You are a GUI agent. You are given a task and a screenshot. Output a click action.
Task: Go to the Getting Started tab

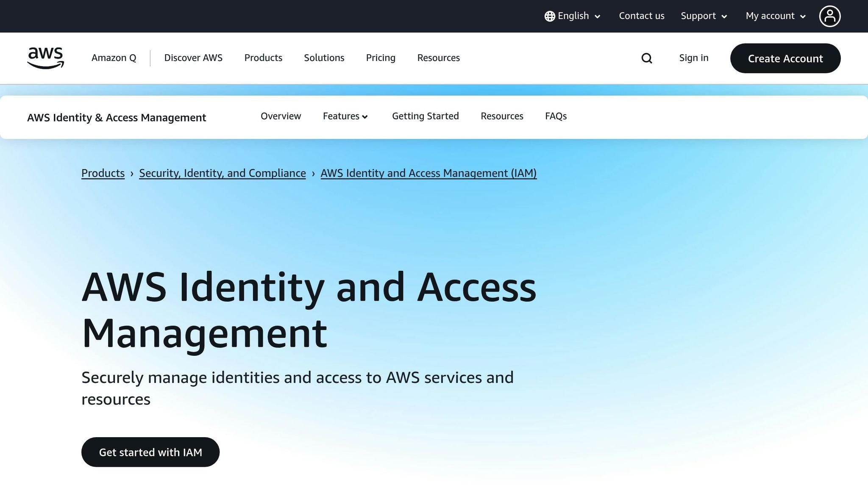pyautogui.click(x=426, y=116)
